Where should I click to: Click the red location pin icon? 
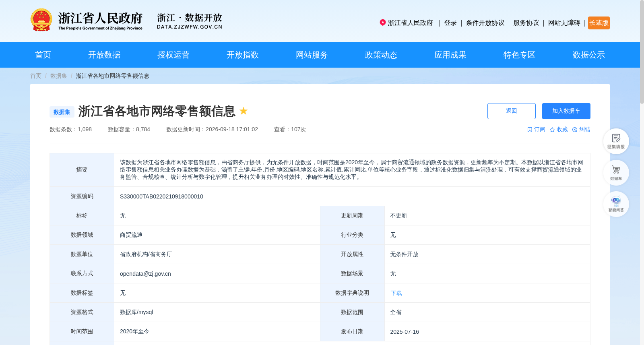(x=383, y=23)
